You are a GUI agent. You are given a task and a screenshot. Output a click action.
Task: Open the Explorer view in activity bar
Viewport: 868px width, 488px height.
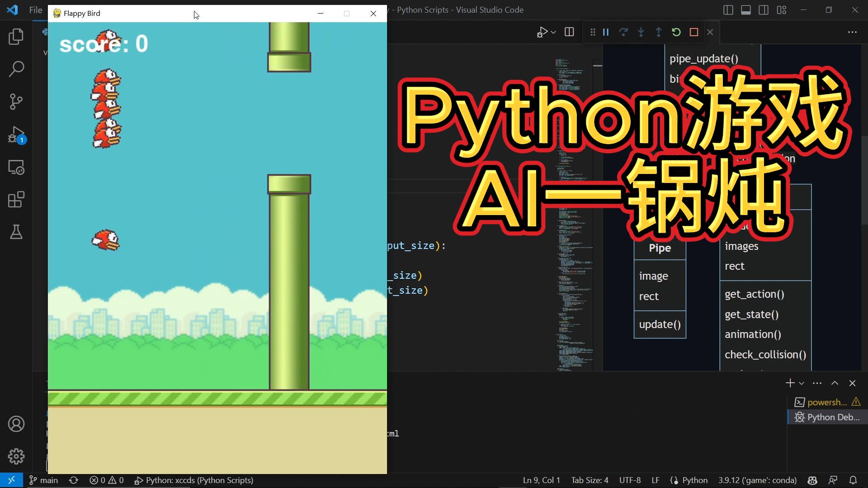pyautogui.click(x=16, y=37)
